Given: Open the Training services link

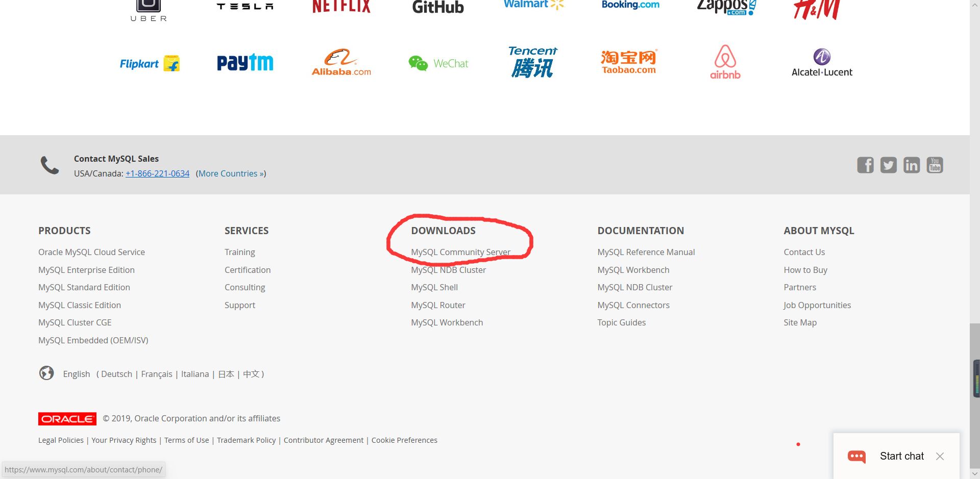Looking at the screenshot, I should (239, 252).
